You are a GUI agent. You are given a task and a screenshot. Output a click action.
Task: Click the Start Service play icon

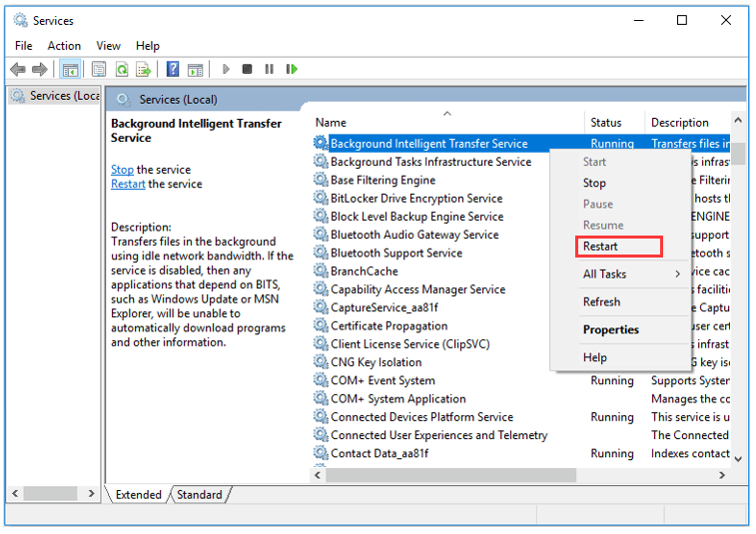pos(226,70)
